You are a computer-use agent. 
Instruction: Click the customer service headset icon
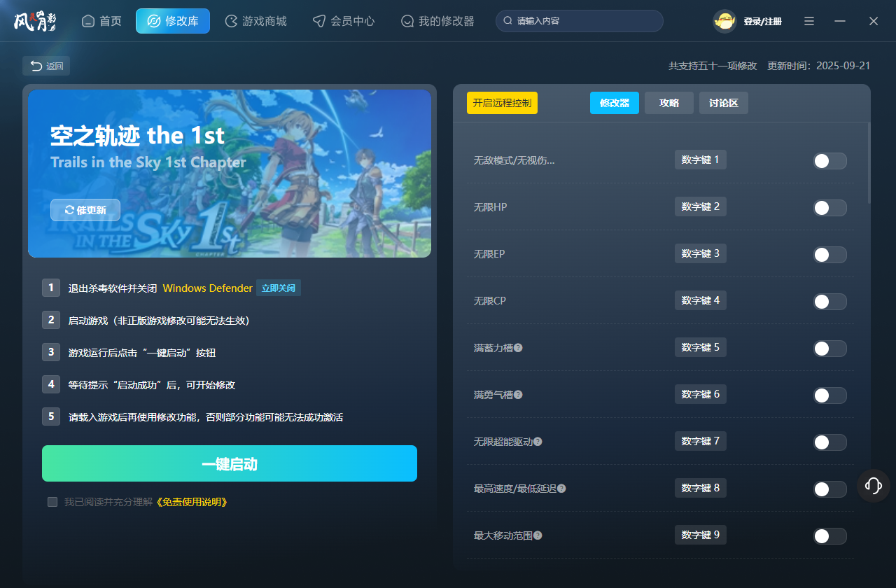pos(873,485)
